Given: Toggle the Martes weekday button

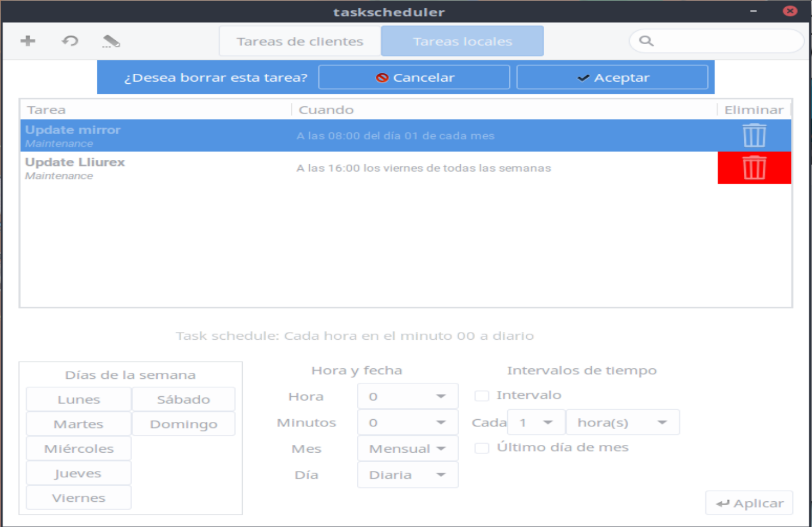Looking at the screenshot, I should pyautogui.click(x=79, y=424).
